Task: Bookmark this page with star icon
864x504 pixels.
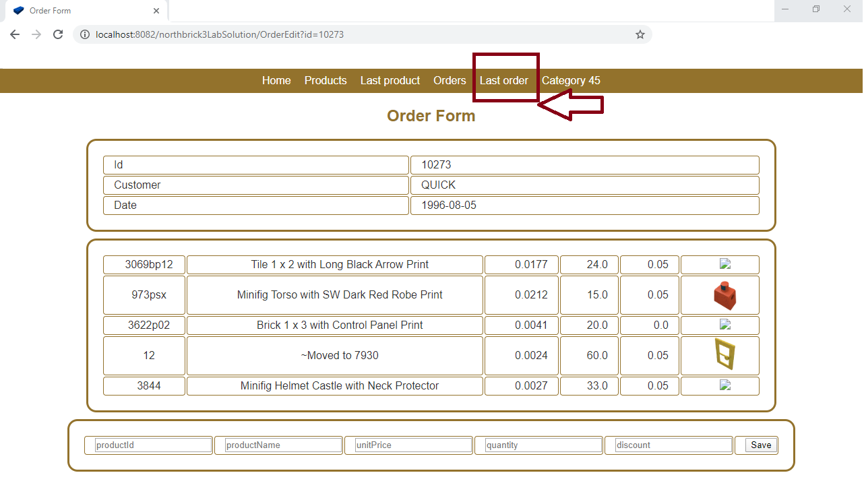Action: tap(640, 34)
